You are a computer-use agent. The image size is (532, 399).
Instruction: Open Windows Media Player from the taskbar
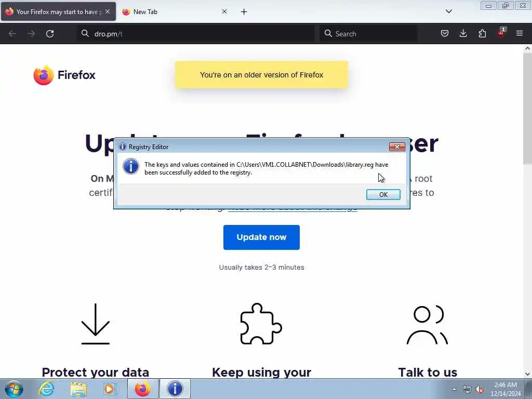(110, 389)
